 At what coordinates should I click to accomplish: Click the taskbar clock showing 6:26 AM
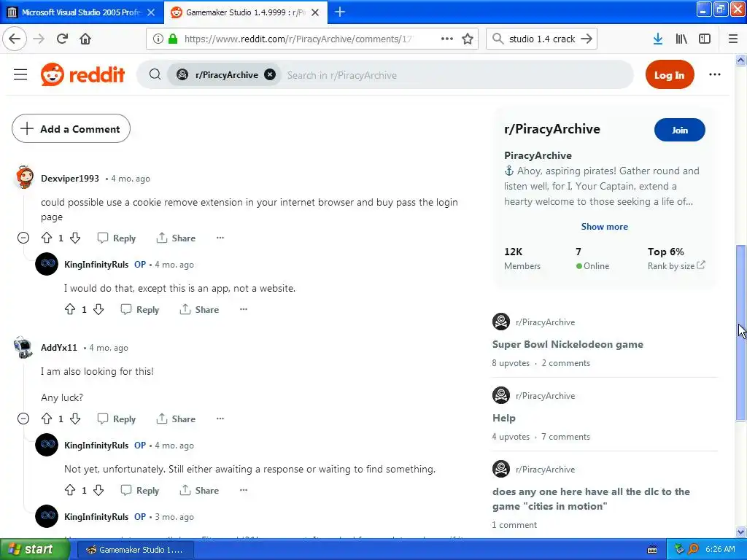click(x=720, y=549)
